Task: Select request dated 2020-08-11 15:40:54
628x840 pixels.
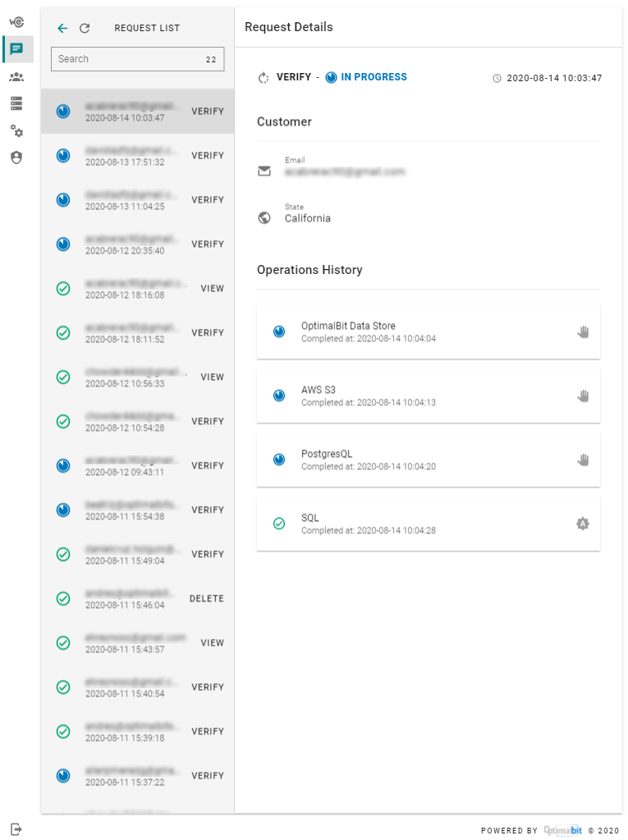Action: point(137,687)
